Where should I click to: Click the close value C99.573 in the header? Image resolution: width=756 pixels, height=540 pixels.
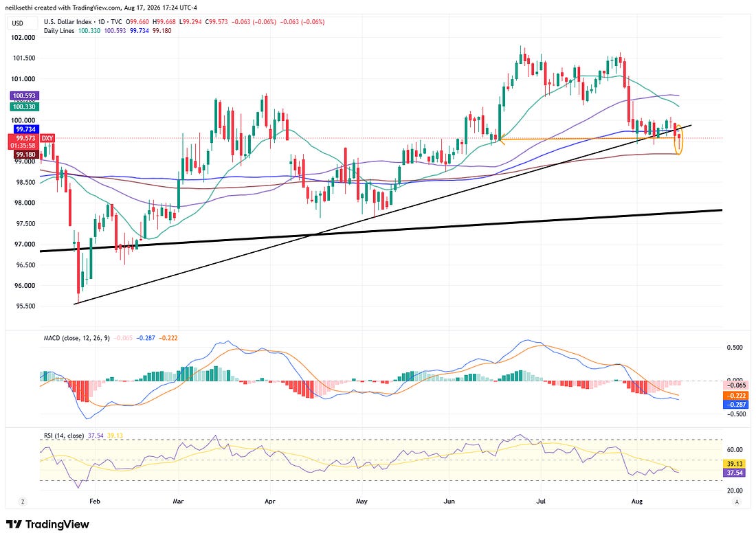[x=216, y=22]
